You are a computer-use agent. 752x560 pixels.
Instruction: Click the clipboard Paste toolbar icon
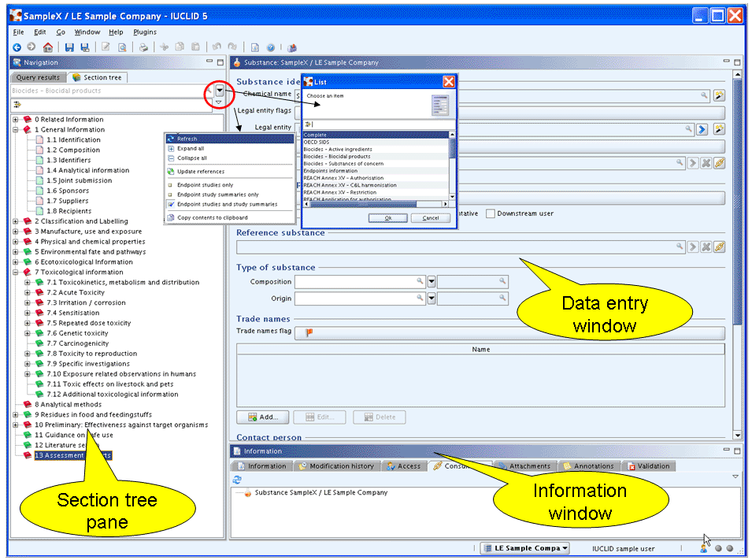[195, 47]
